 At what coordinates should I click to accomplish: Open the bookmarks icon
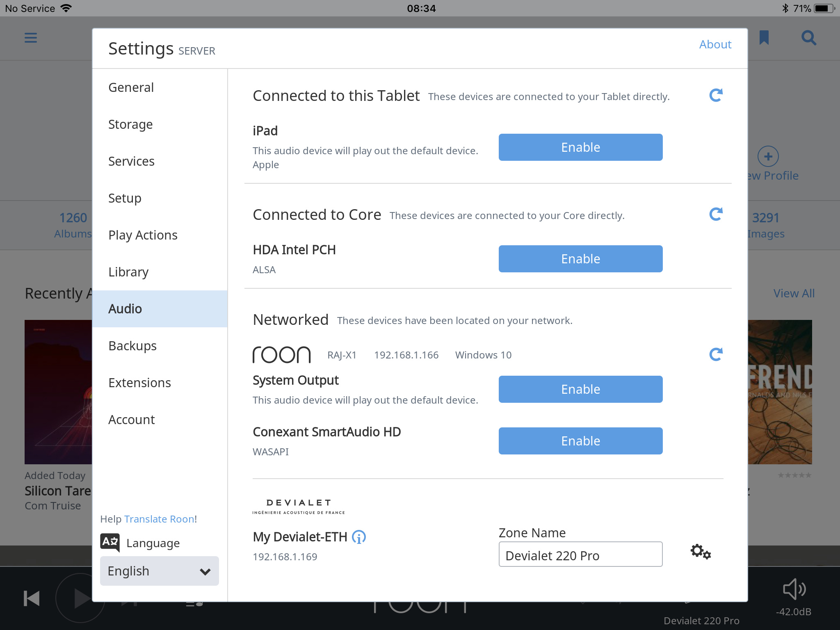coord(764,38)
